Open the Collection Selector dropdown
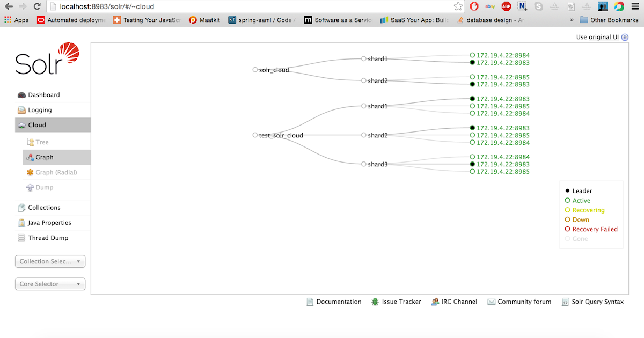644x338 pixels. 50,261
